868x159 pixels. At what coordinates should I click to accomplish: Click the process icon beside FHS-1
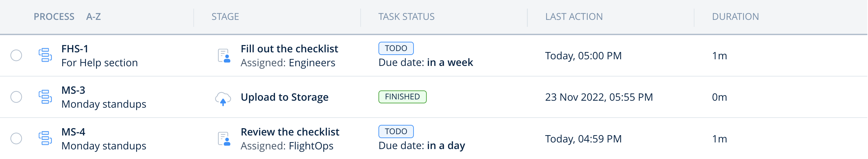point(45,55)
